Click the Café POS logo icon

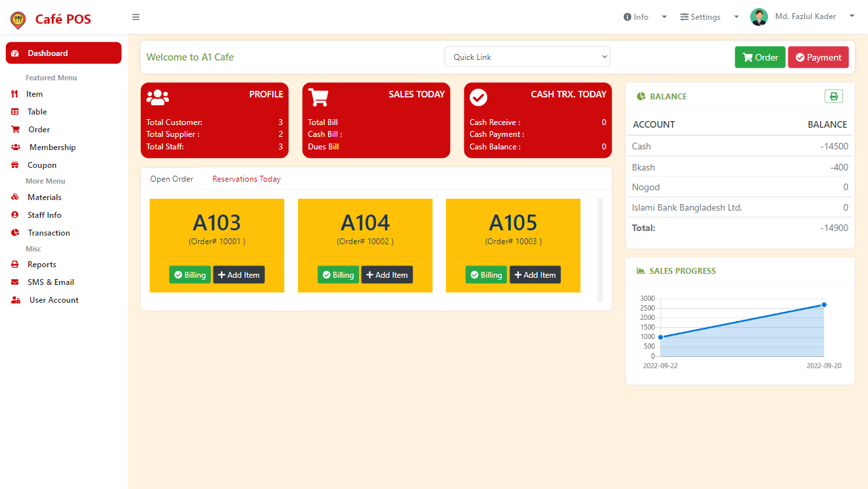[18, 20]
